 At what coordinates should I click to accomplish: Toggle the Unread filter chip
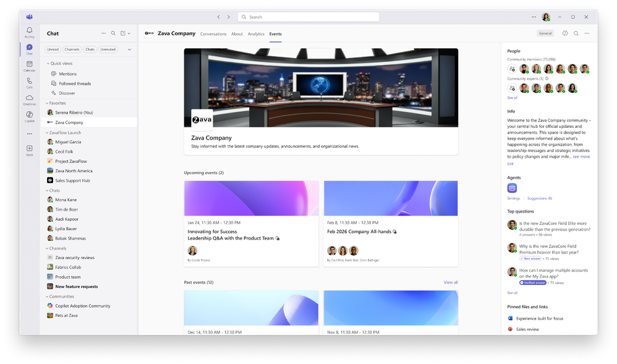pyautogui.click(x=53, y=49)
